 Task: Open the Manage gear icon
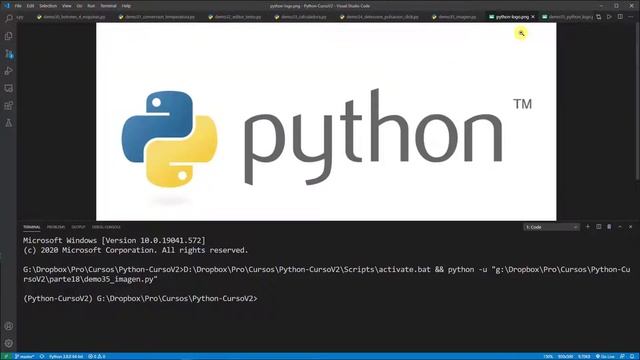9,343
